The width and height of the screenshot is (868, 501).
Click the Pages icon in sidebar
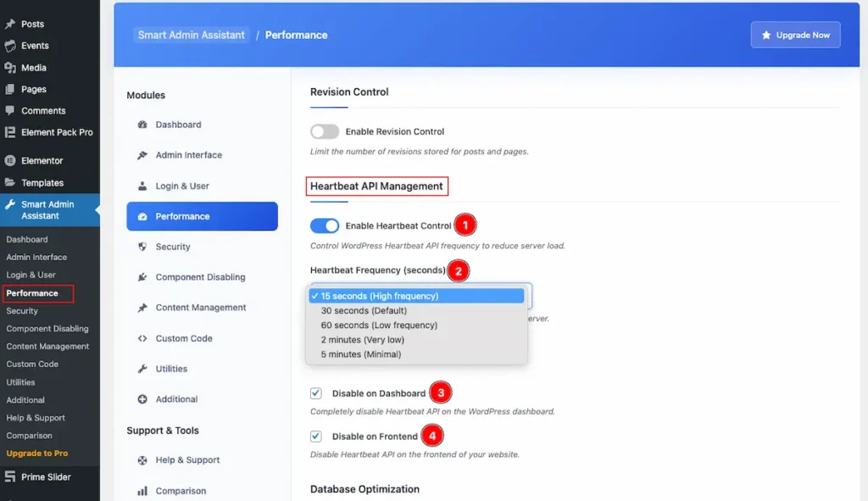[10, 89]
